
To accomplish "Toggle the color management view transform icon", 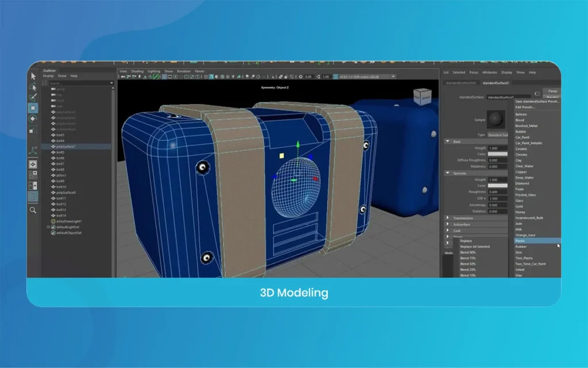I will pos(335,77).
